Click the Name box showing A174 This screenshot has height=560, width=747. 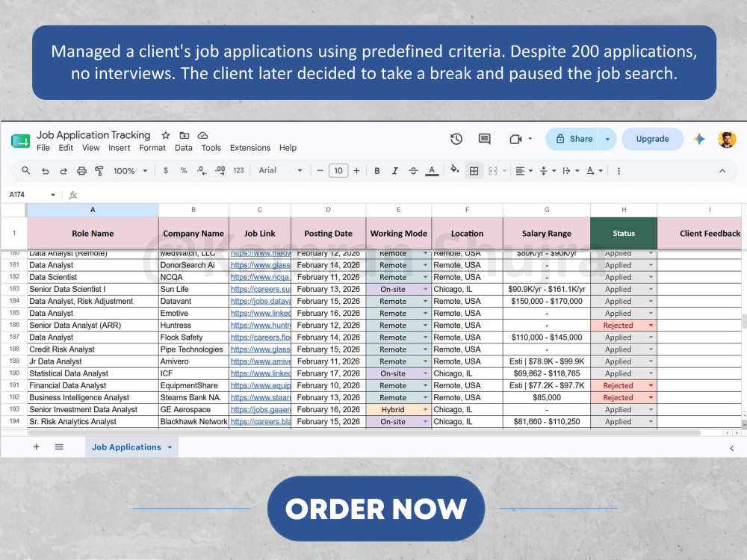(31, 194)
